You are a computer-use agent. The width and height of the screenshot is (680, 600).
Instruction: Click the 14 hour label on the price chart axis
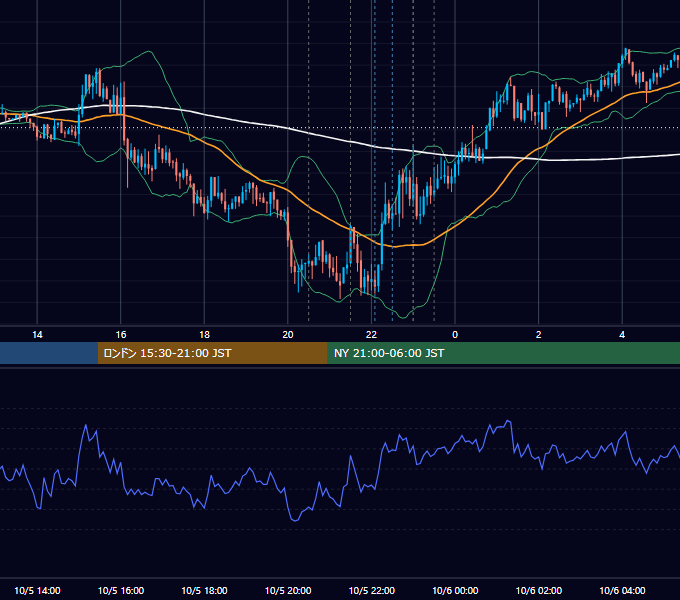[x=37, y=335]
